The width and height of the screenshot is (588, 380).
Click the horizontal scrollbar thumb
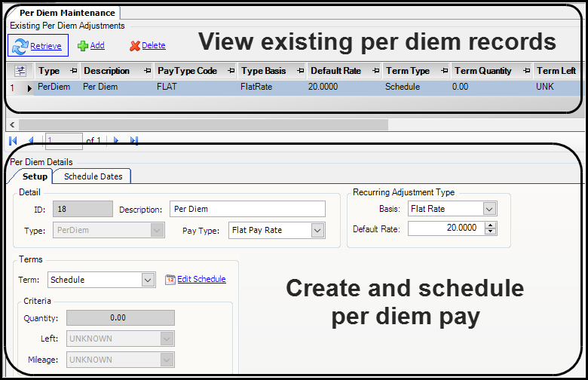(x=204, y=124)
